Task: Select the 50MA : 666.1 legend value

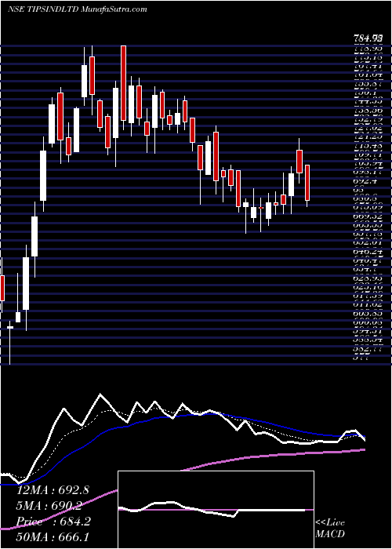Action: pos(53,537)
